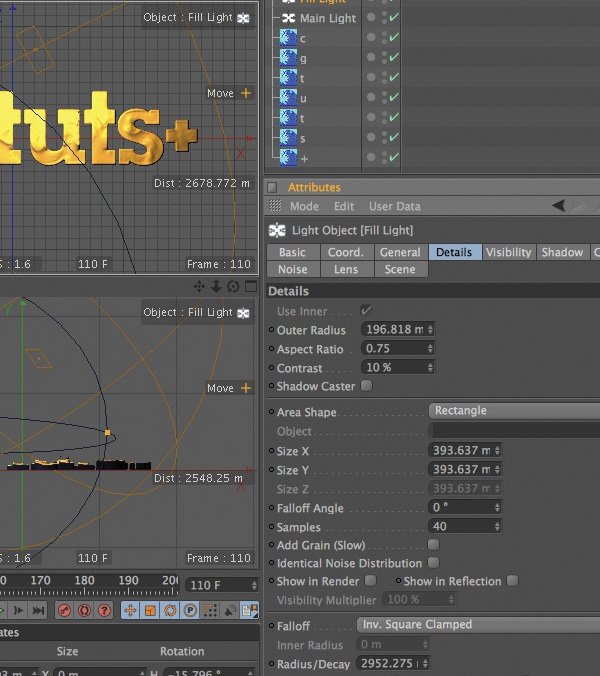Screen dimensions: 600x676
Task: Click Samples stepper arrows
Action: tap(497, 526)
